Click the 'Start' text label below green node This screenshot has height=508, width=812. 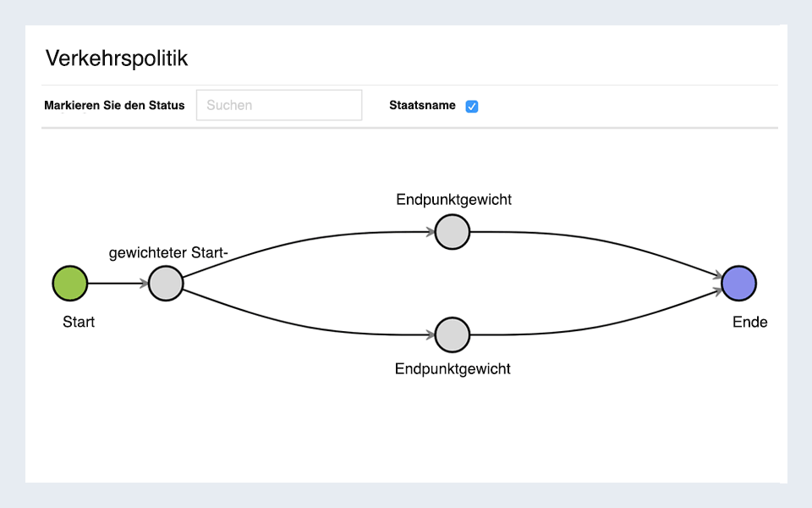[79, 323]
